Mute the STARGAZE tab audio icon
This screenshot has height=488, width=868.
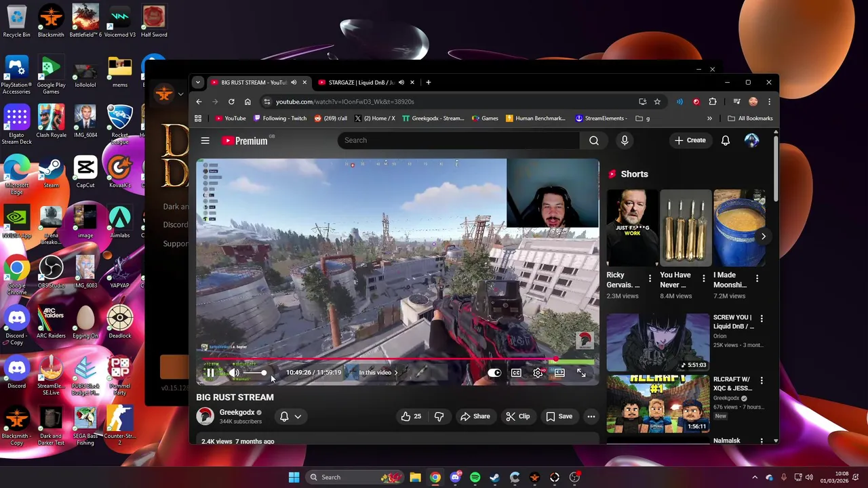click(x=401, y=83)
